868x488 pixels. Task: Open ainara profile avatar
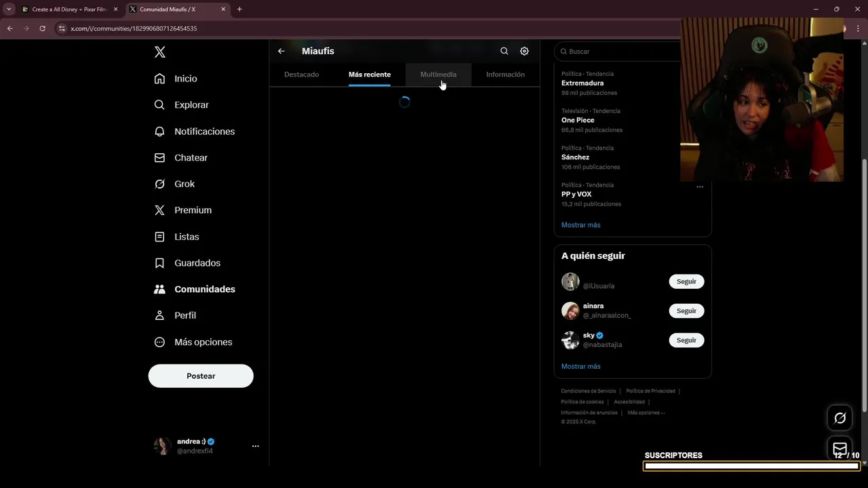570,310
